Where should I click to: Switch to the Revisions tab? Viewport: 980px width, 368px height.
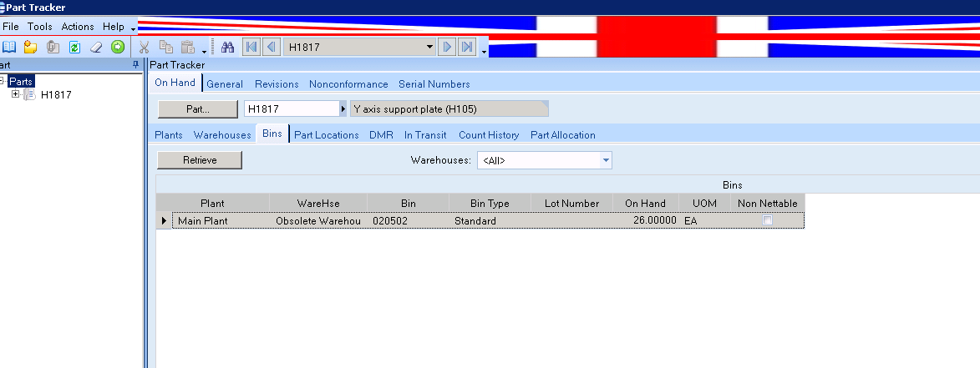277,84
